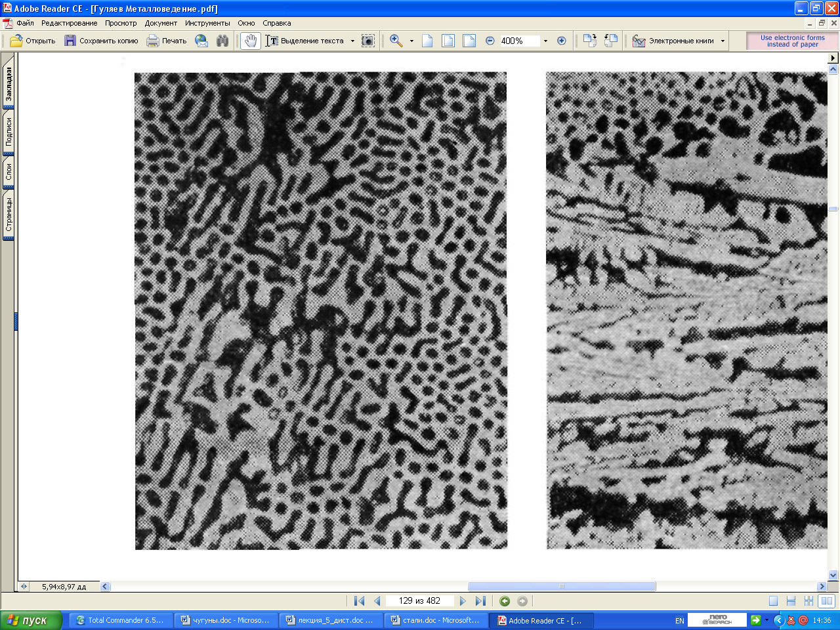Expand Электронные книги dropdown arrow

(x=723, y=41)
